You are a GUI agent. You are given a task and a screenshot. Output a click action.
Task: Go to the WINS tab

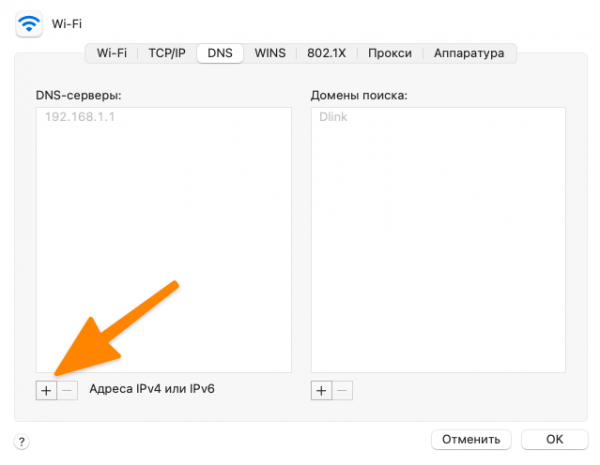coord(270,53)
